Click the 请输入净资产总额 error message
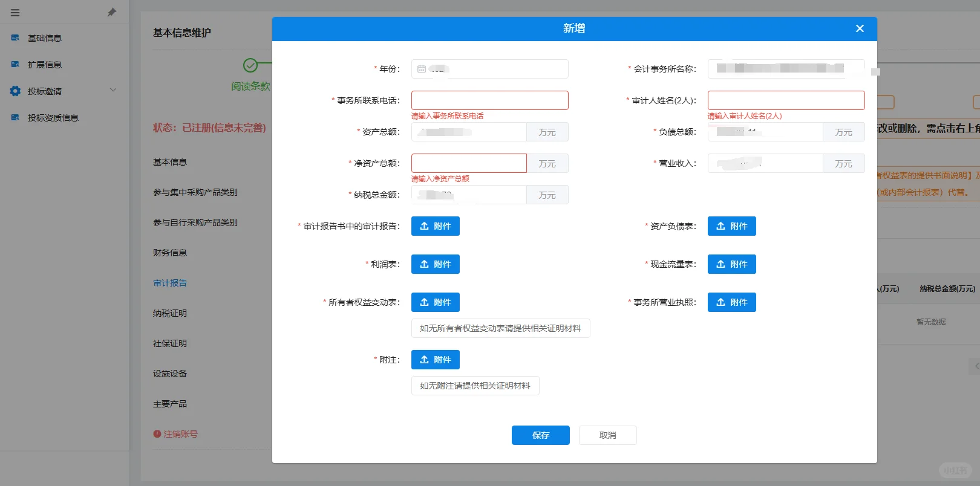The image size is (980, 486). click(x=440, y=179)
